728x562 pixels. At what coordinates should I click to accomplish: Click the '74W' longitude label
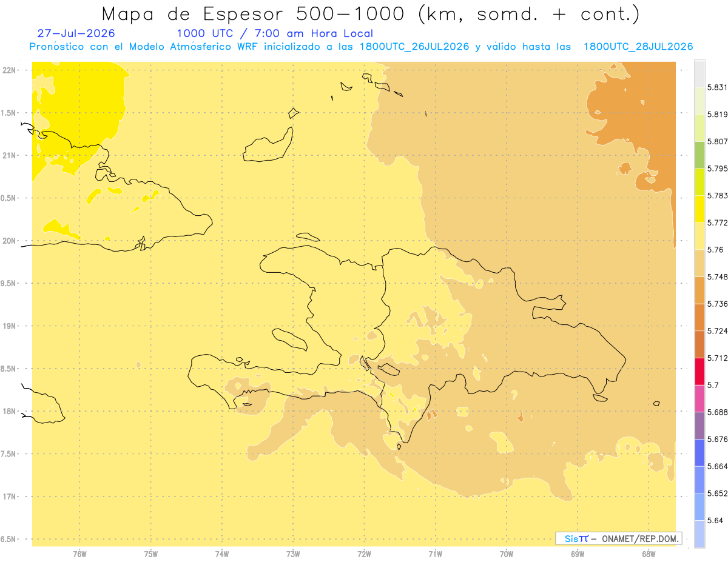pos(222,554)
